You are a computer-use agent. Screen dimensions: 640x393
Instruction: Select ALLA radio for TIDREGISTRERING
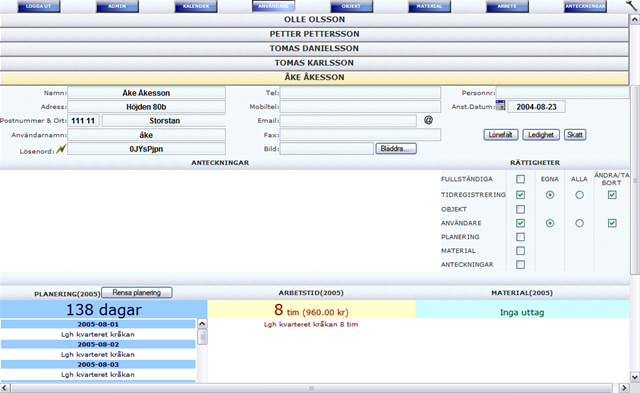coord(579,195)
